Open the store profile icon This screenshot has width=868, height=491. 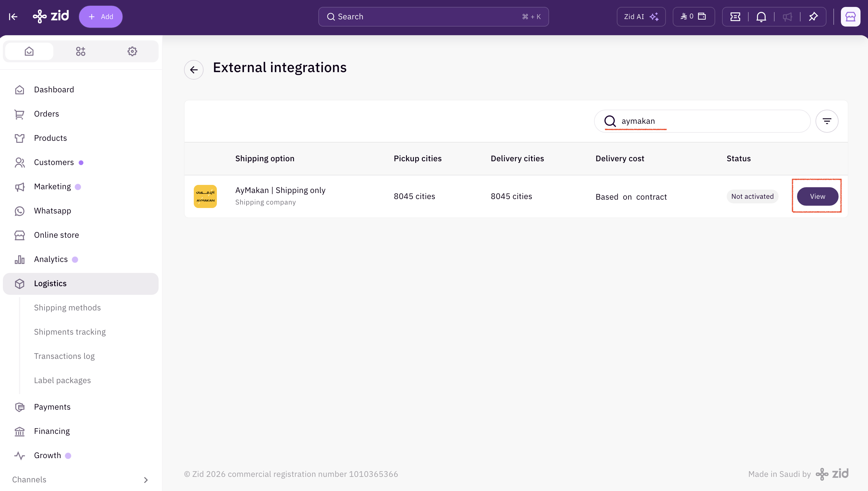pos(850,16)
